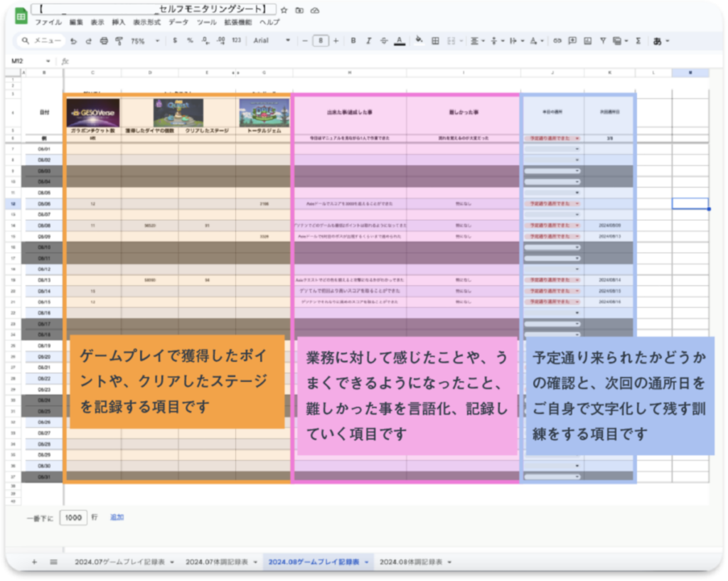Viewport: 728px width, 581px height.
Task: Click the functions sigma icon
Action: pos(638,41)
